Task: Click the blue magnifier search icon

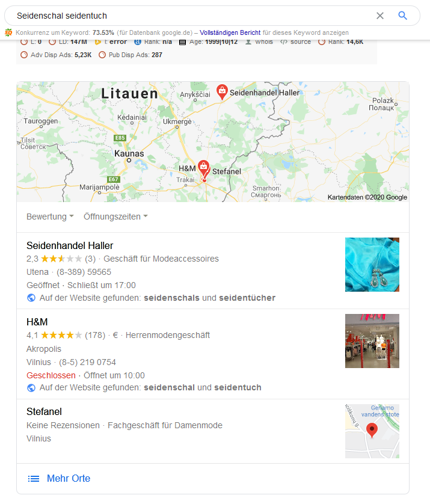Action: click(403, 16)
